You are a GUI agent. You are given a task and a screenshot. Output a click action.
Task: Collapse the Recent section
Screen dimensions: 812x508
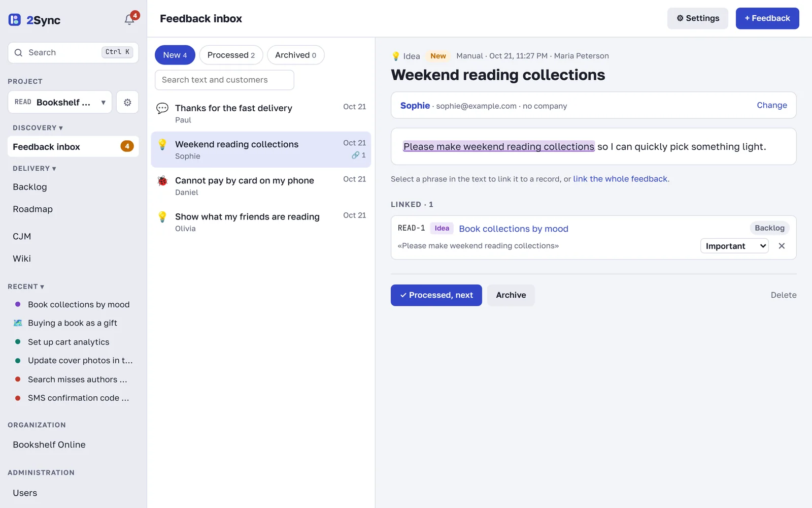point(26,287)
